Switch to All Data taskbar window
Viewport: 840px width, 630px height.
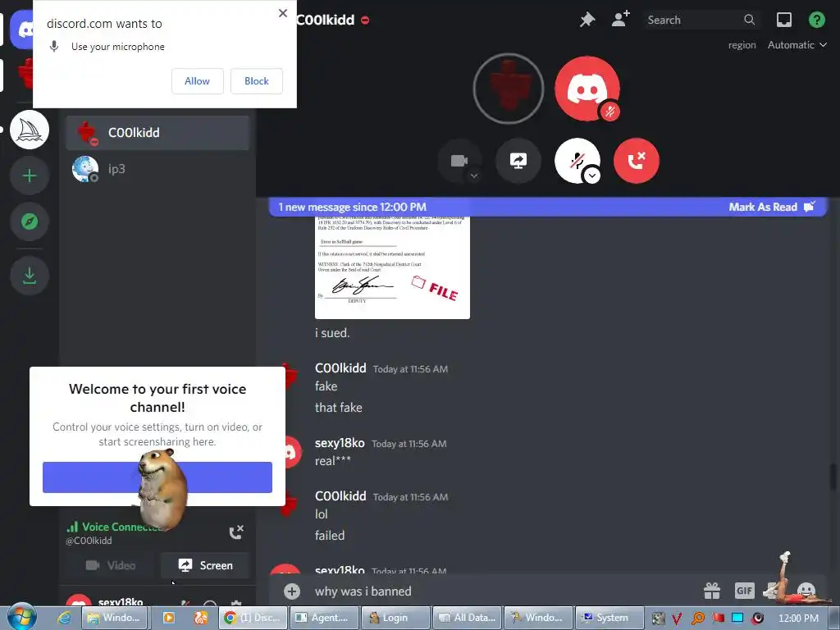click(467, 619)
